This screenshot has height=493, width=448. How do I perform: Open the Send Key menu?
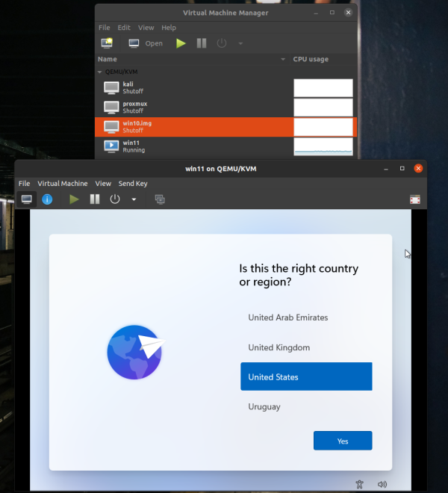coord(133,183)
